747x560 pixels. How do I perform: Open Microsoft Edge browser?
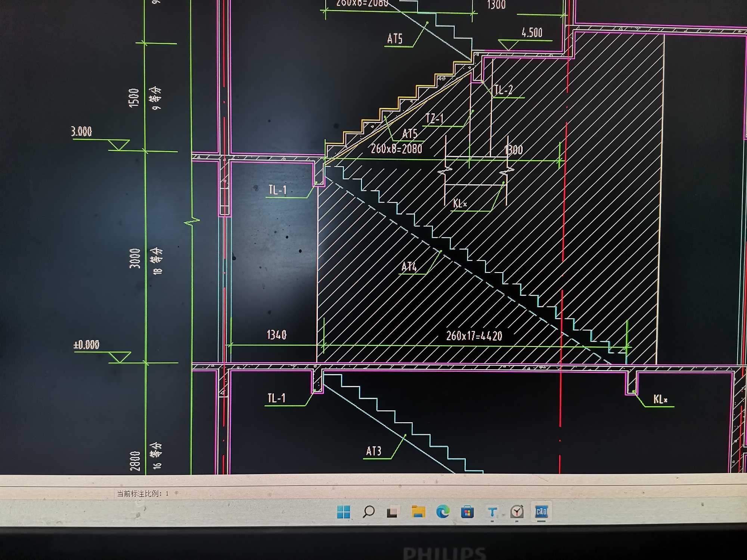pos(443,511)
